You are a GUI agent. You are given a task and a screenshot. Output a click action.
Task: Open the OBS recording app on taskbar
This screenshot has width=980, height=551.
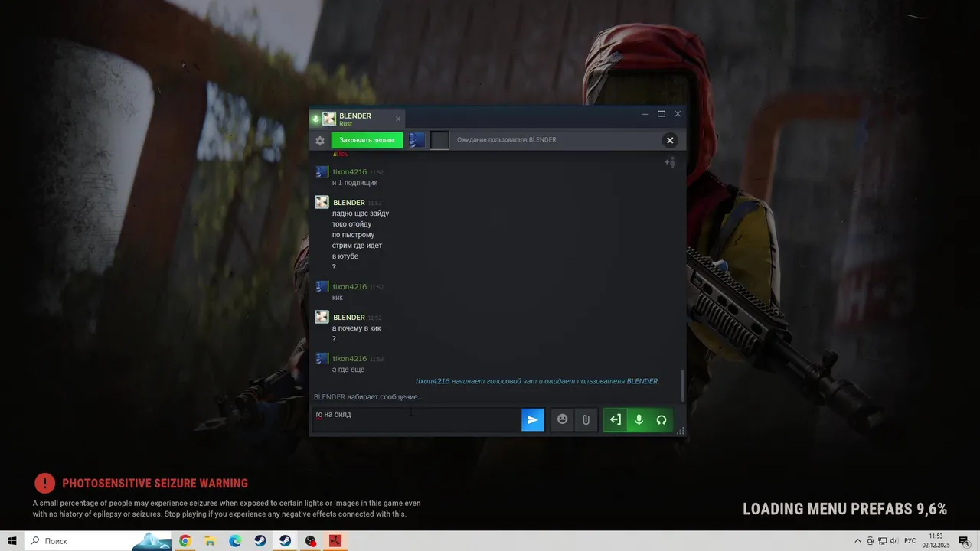point(310,541)
